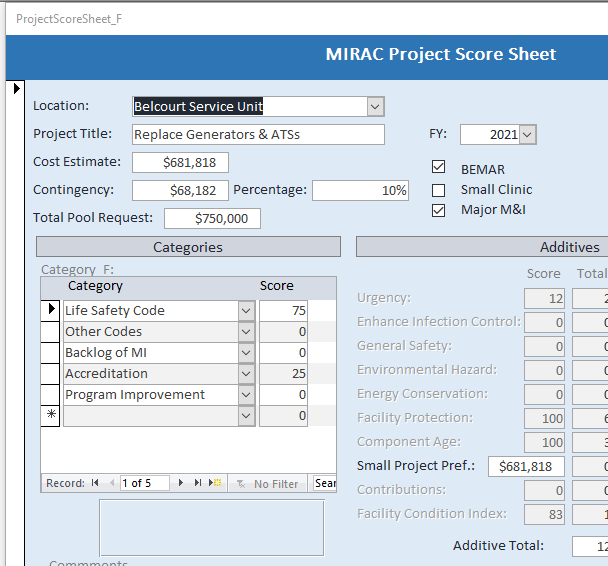Click the No Filter indicator
This screenshot has height=566, width=608.
[268, 483]
